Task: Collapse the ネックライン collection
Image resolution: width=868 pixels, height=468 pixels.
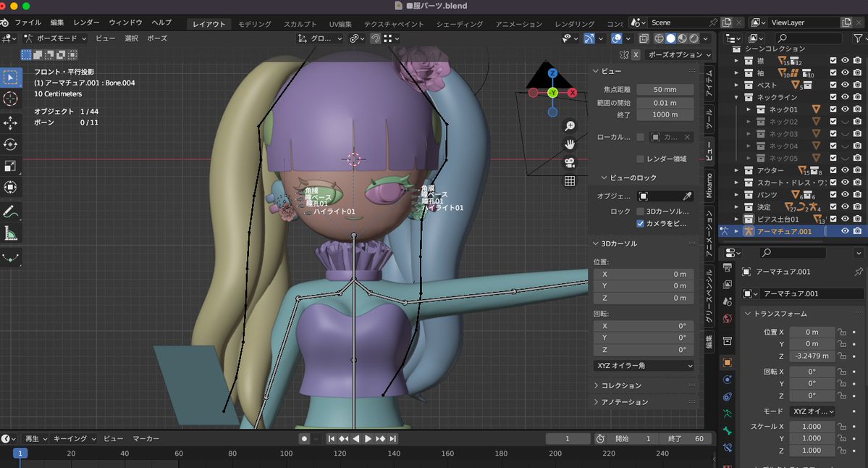Action: point(736,98)
